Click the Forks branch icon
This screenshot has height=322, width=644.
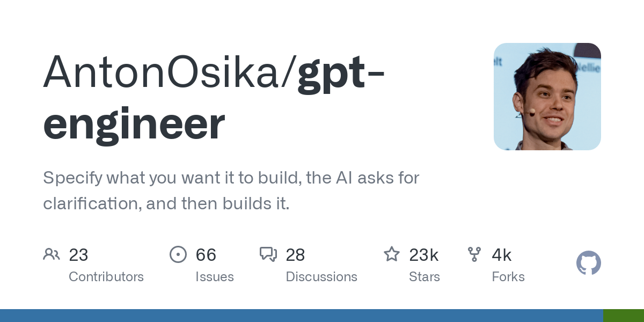474,254
